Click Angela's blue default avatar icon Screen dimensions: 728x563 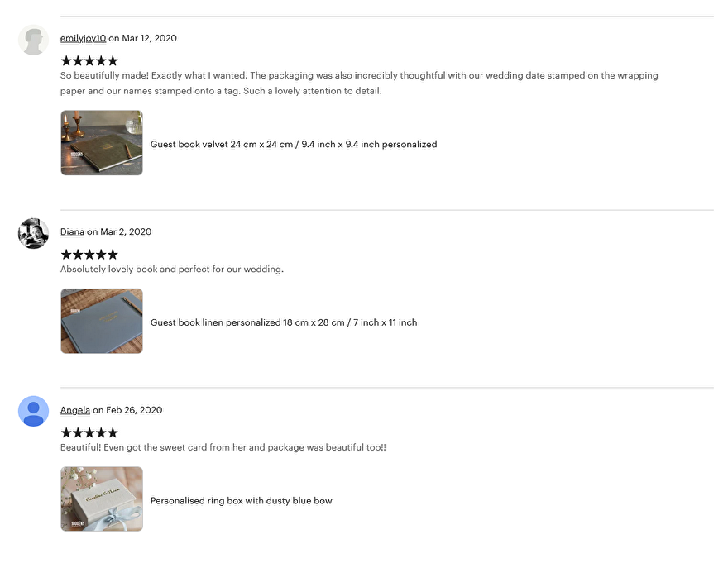(x=33, y=411)
